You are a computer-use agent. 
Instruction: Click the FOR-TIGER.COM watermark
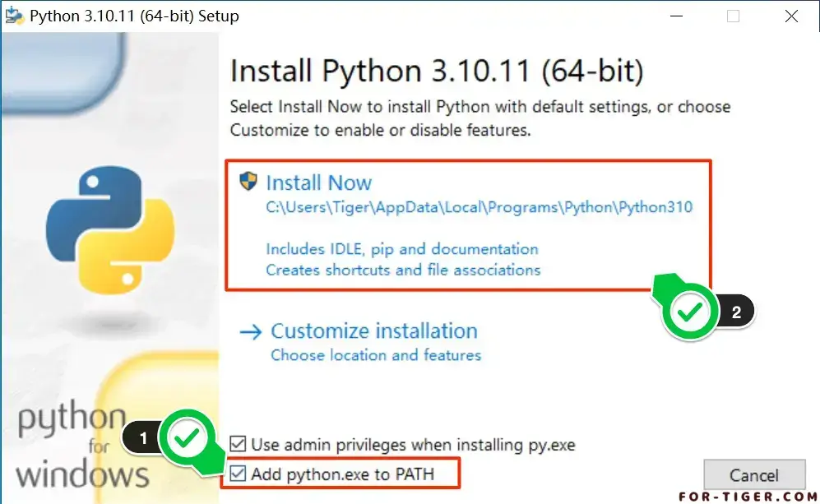[x=745, y=496]
